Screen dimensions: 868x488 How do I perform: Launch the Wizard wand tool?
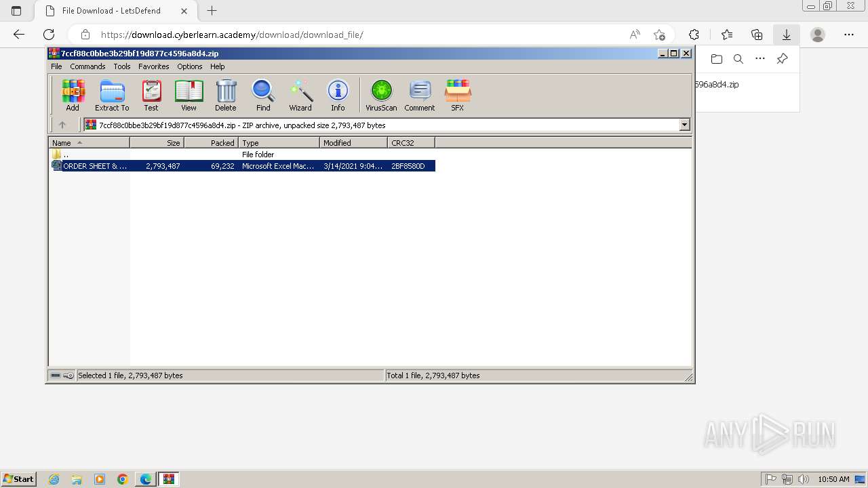tap(300, 95)
